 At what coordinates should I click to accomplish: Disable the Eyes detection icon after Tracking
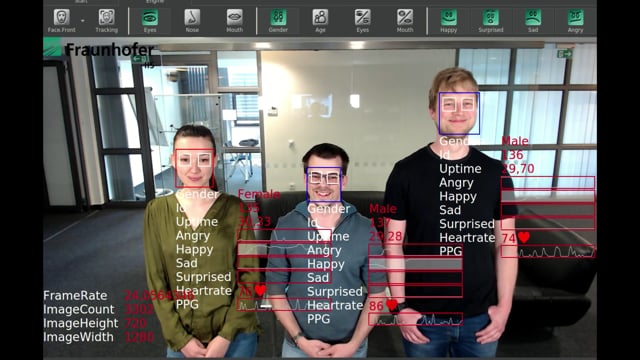pos(150,18)
